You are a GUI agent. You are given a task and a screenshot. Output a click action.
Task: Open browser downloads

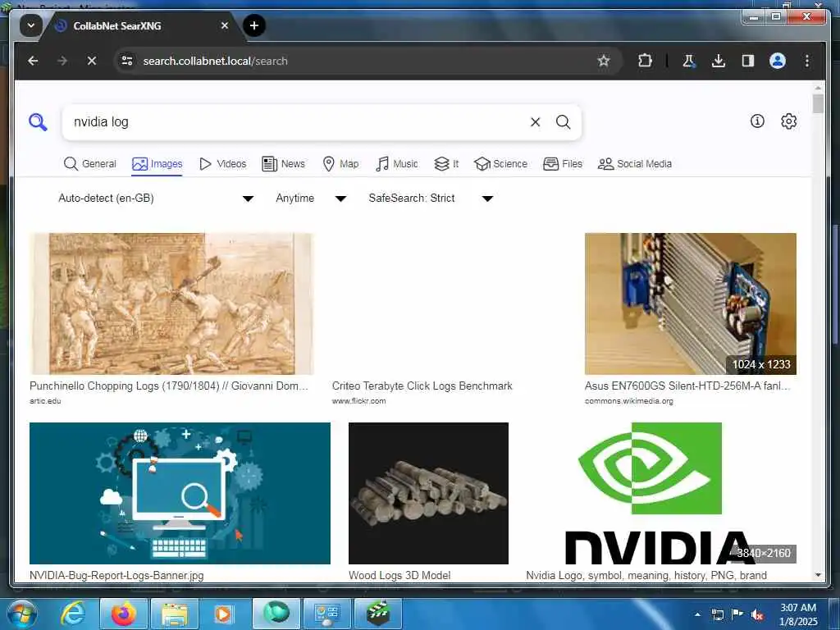point(719,61)
